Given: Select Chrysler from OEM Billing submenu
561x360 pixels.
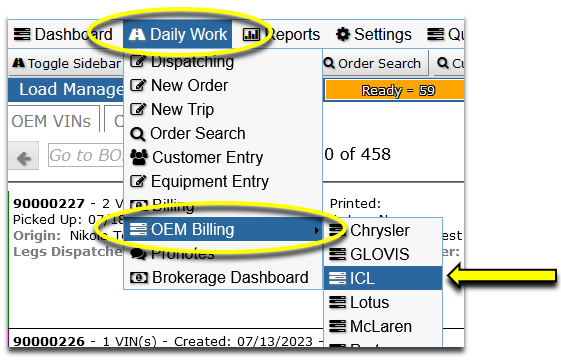Looking at the screenshot, I should coord(383,230).
